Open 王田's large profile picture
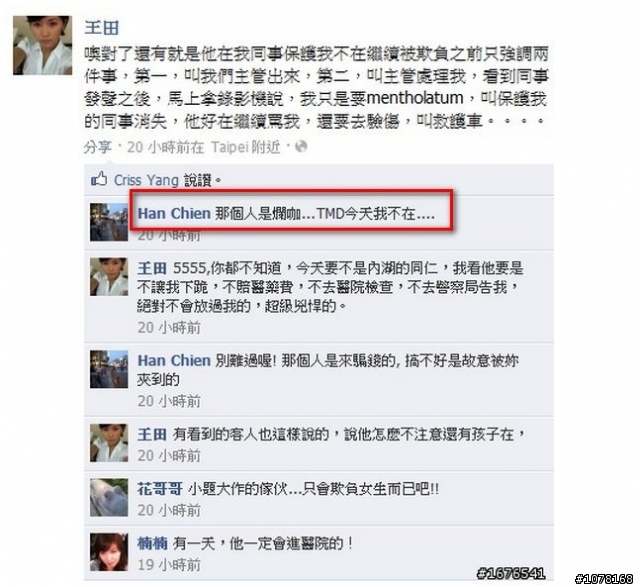The width and height of the screenshot is (640, 587). click(x=42, y=45)
